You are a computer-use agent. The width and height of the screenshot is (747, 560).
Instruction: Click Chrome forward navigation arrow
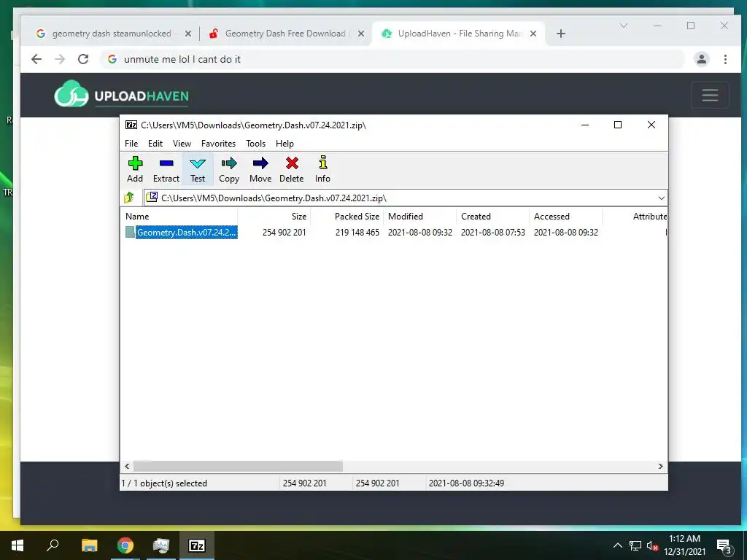click(x=60, y=59)
